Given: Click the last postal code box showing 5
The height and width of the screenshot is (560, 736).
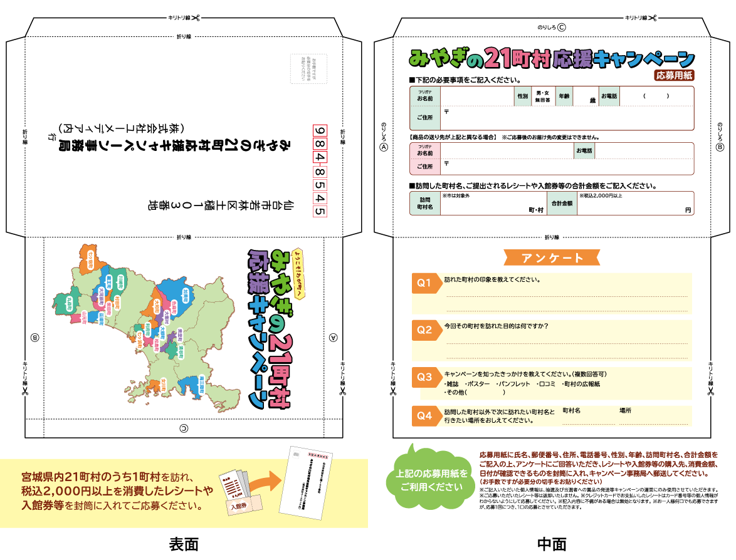Looking at the screenshot, I should [x=320, y=211].
